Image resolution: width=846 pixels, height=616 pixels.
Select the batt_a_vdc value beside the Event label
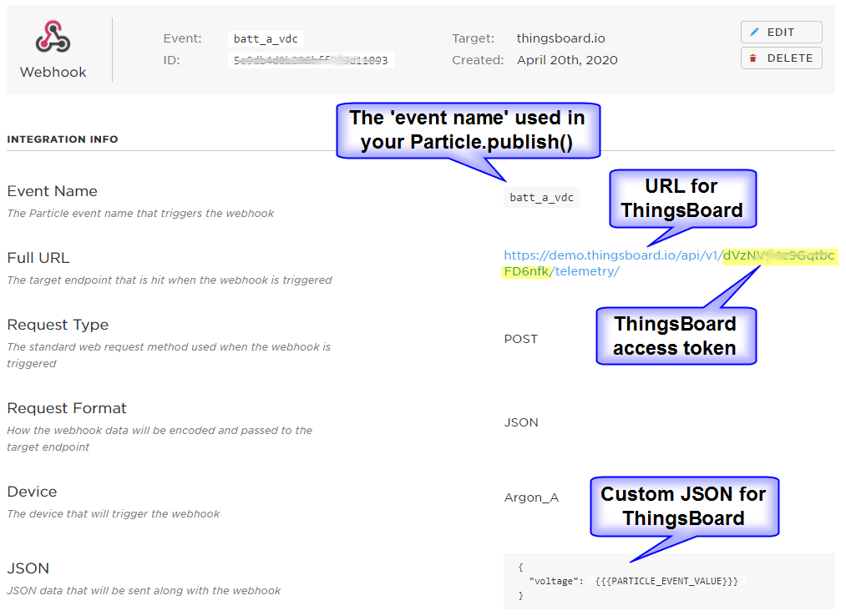click(266, 39)
